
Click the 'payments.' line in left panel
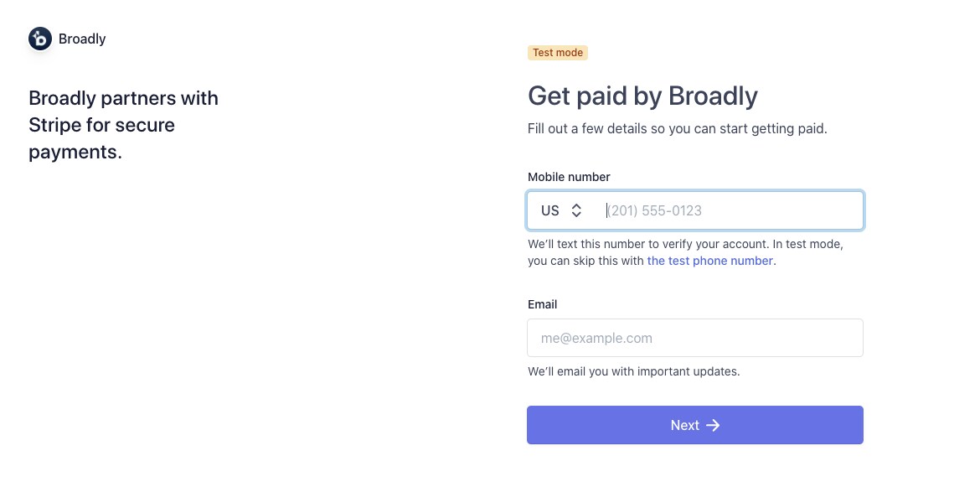click(x=75, y=152)
